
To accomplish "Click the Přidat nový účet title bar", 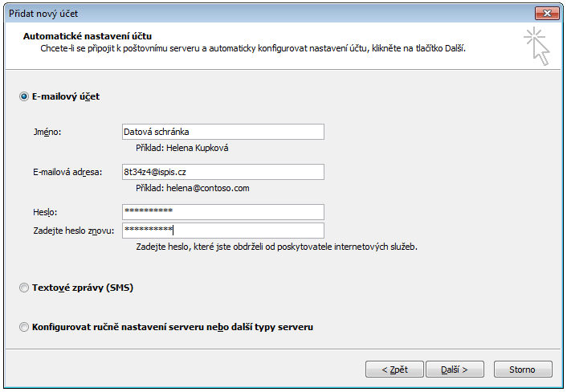I will (x=241, y=13).
